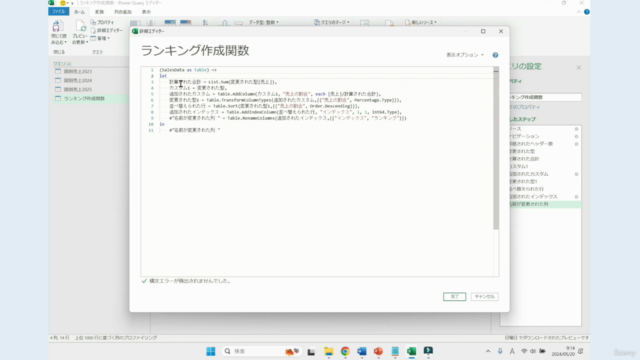The image size is (640, 360).
Task: Select the 国別売上2024 query
Action: click(78, 80)
